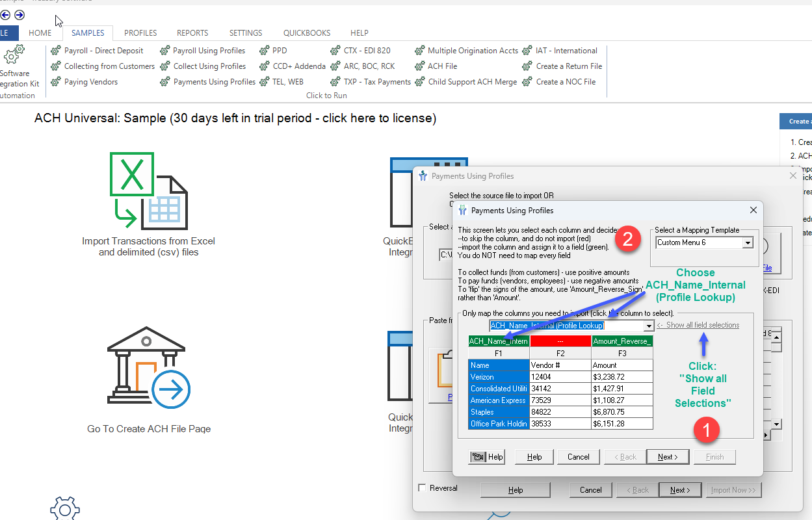812x520 pixels.
Task: Run the CCD+ Addenda sample
Action: coord(291,66)
